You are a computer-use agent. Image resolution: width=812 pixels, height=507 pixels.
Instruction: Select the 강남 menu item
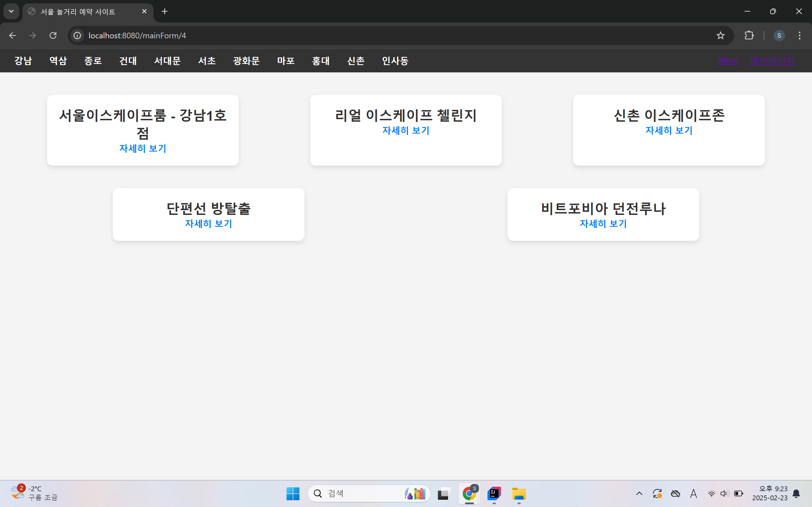point(23,61)
